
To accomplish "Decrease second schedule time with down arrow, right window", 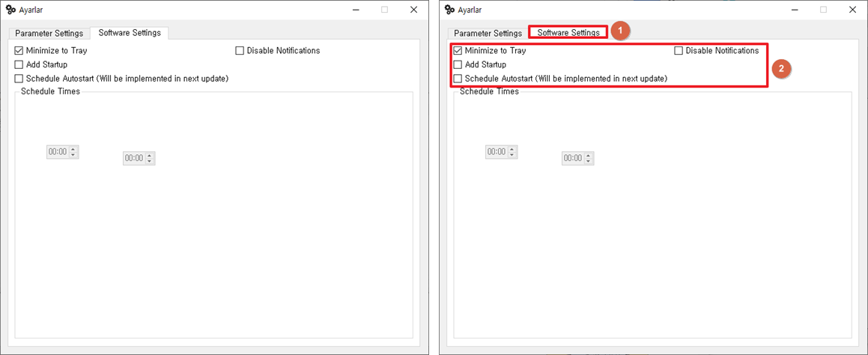I will pyautogui.click(x=589, y=162).
